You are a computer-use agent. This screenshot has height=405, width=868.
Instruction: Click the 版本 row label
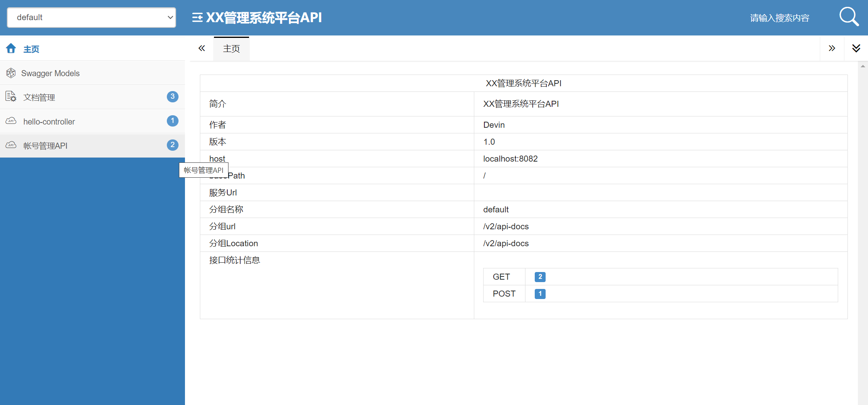[218, 142]
